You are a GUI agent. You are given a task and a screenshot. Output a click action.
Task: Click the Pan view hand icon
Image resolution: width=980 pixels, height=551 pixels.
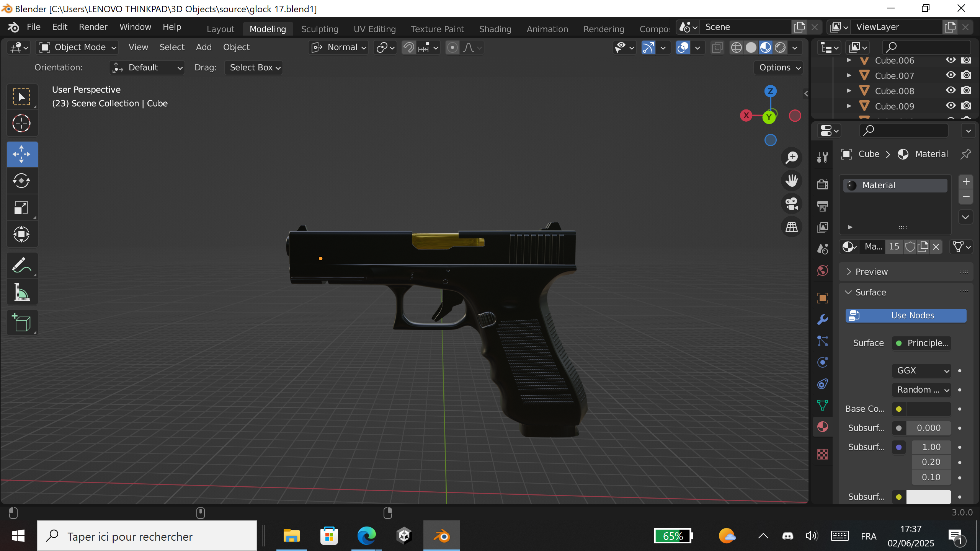[792, 180]
